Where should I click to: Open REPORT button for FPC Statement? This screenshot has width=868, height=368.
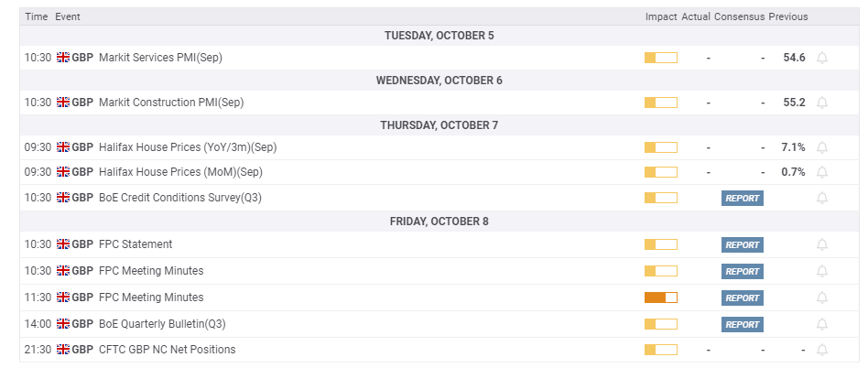742,244
